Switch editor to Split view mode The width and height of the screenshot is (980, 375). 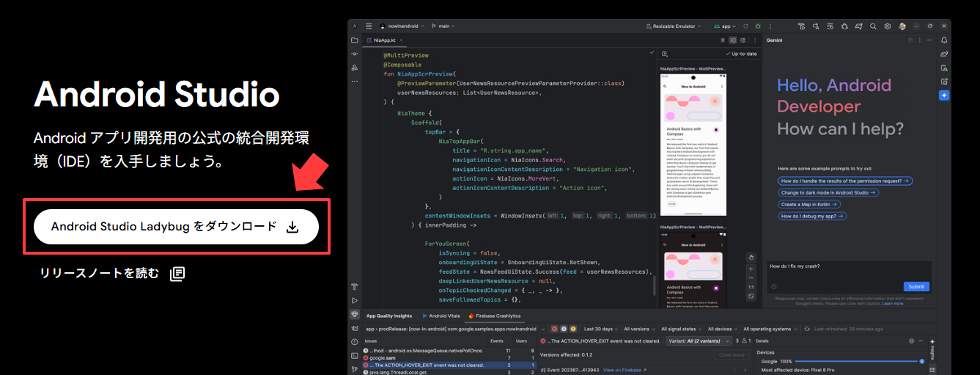(733, 40)
